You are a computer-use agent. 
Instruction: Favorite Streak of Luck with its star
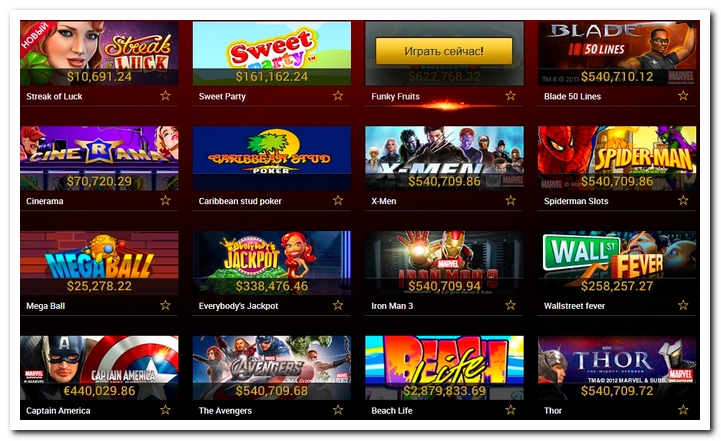(x=165, y=96)
